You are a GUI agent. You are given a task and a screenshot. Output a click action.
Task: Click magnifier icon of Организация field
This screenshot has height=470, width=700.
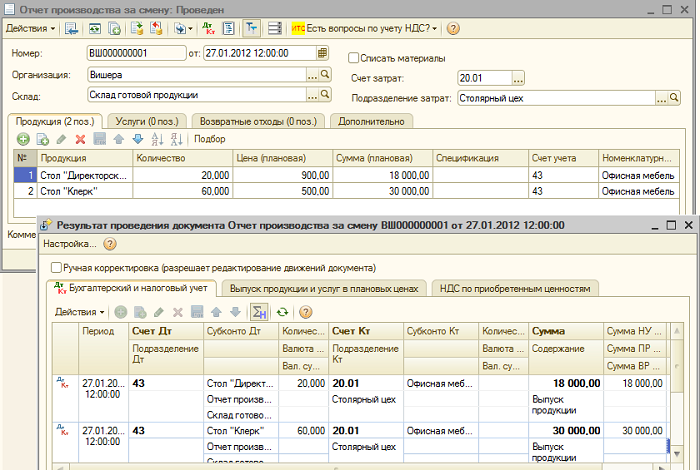click(325, 75)
